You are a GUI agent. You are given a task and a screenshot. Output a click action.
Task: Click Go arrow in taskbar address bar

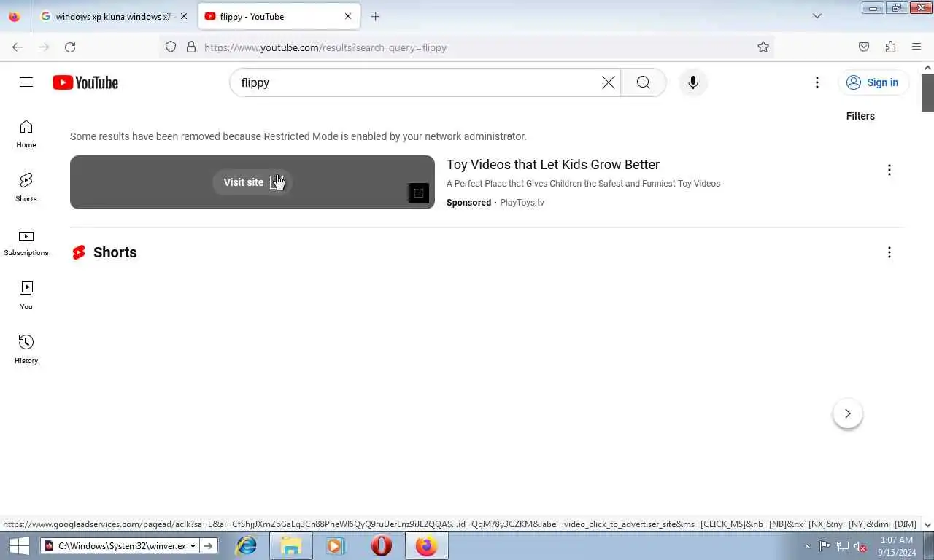click(209, 545)
